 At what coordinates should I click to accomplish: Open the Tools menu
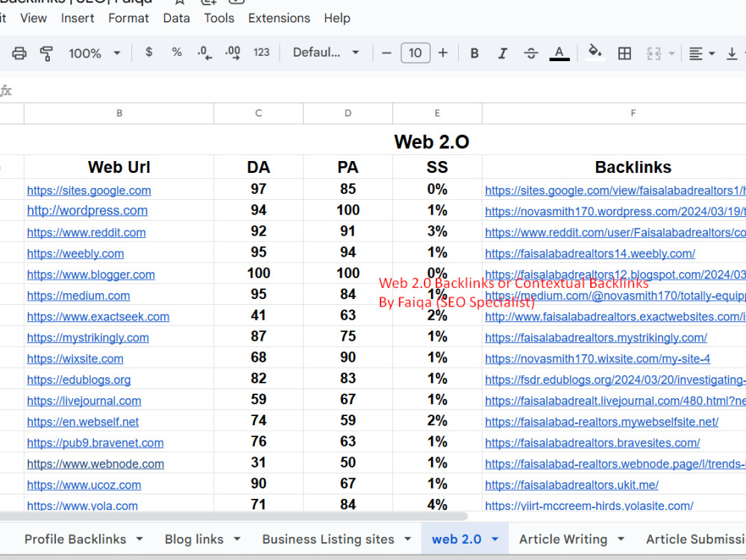click(x=219, y=18)
